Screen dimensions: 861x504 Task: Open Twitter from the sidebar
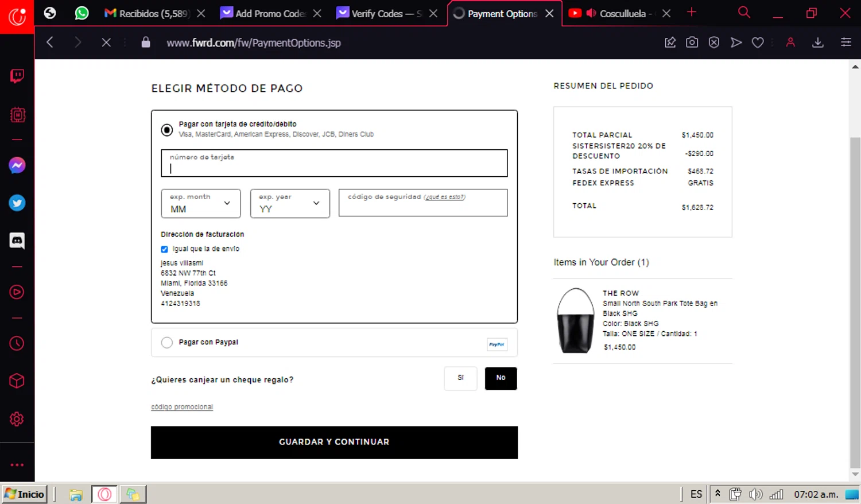(x=17, y=203)
